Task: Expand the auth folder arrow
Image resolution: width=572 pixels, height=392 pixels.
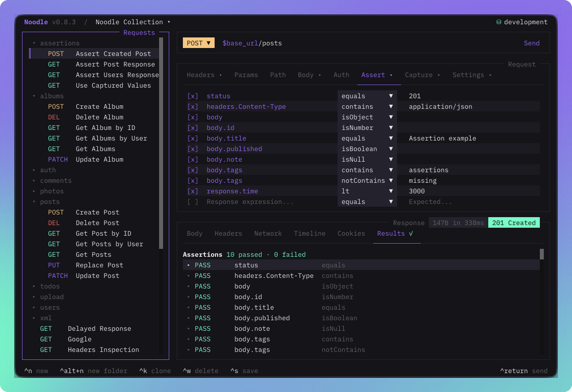Action: point(34,170)
